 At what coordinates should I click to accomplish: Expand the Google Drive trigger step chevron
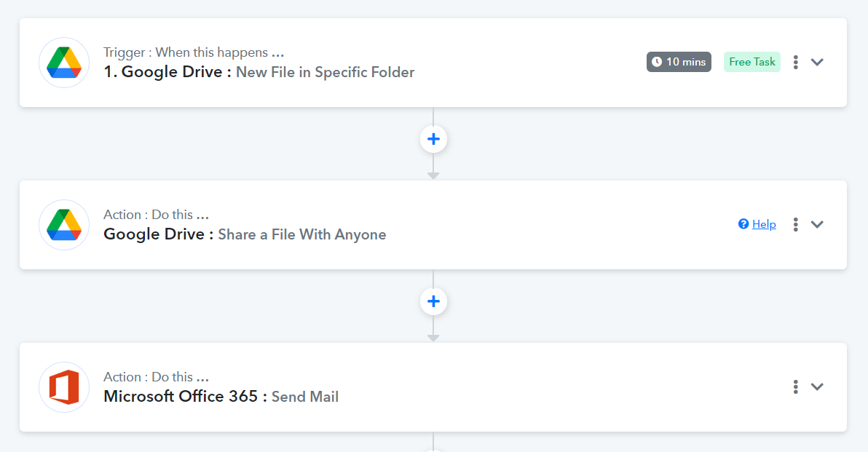pyautogui.click(x=817, y=62)
